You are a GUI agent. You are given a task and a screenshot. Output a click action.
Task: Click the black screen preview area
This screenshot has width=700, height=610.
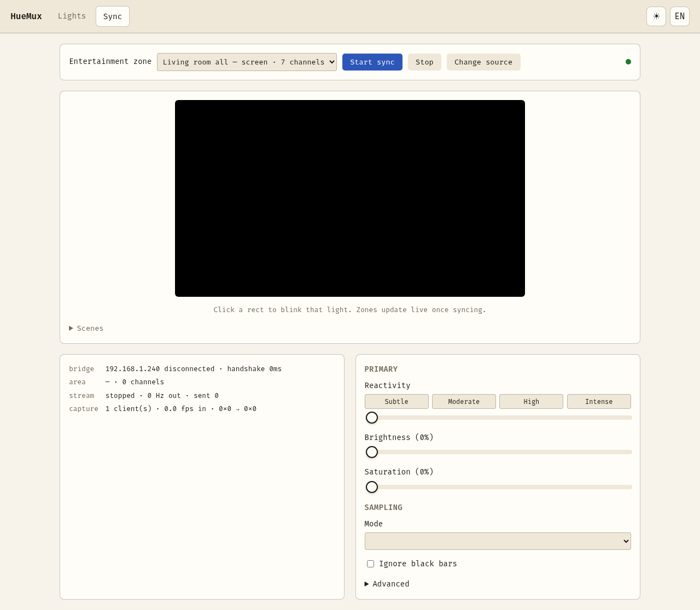pyautogui.click(x=350, y=198)
